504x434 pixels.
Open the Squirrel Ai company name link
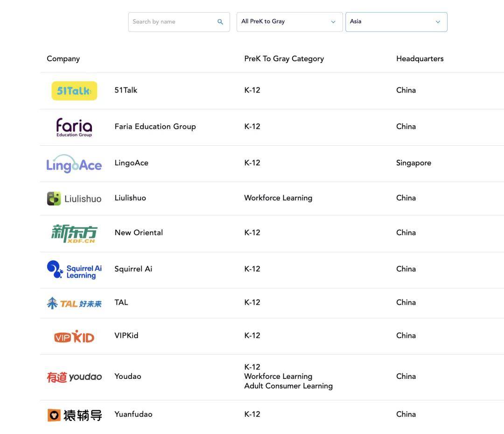coord(133,269)
